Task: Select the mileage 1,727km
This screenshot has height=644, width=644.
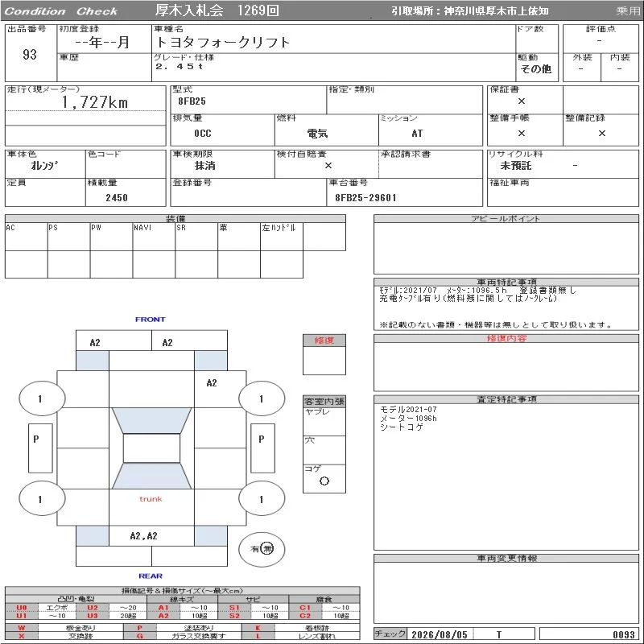Action: pos(95,102)
